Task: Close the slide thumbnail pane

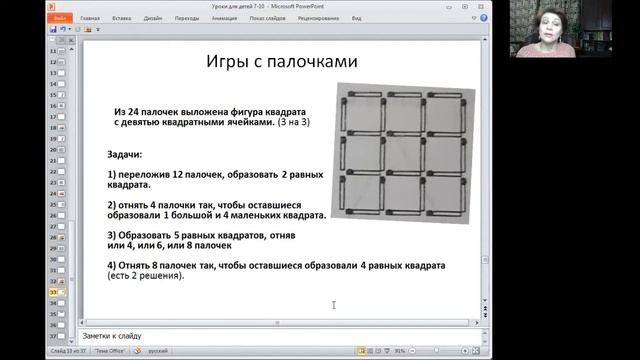Action: tap(71, 40)
